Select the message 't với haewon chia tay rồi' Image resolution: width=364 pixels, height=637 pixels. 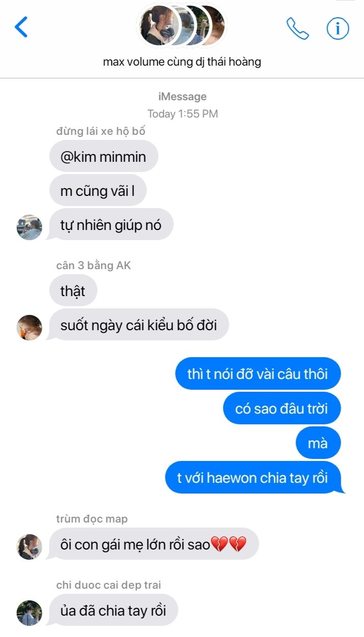coord(253,477)
